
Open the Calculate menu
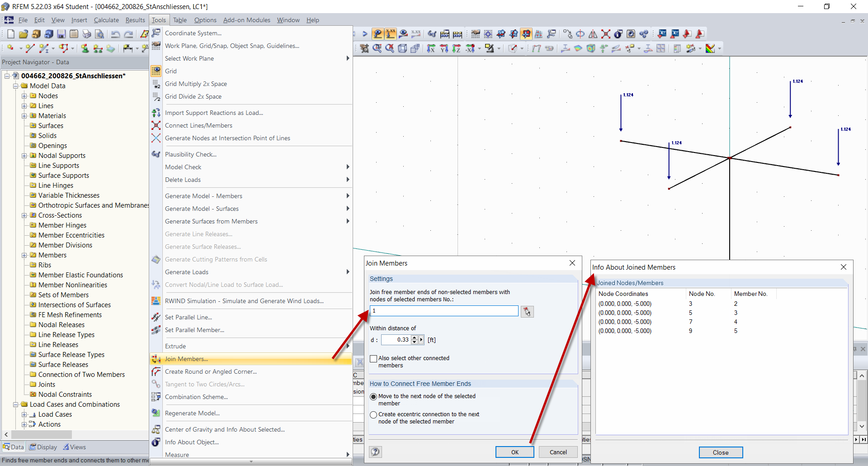tap(106, 20)
